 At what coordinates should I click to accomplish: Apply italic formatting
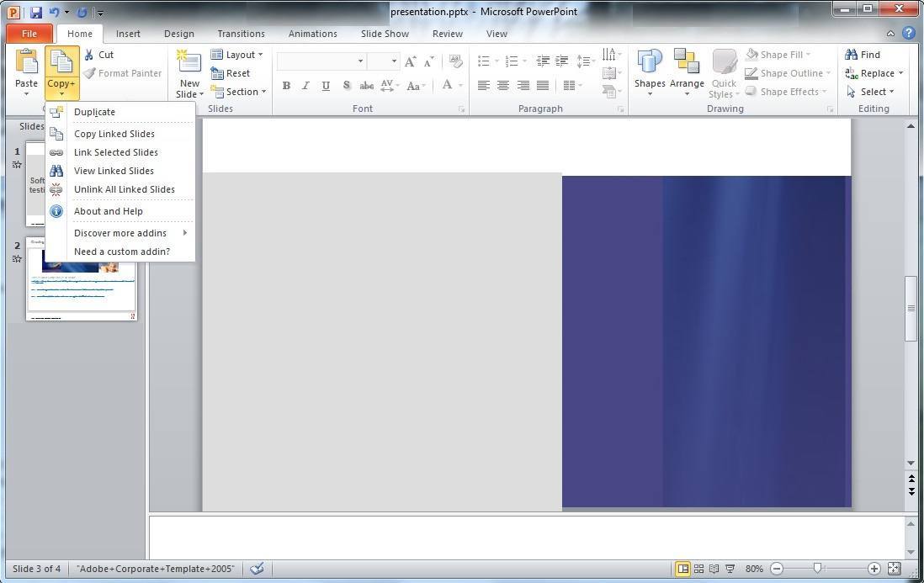(305, 85)
